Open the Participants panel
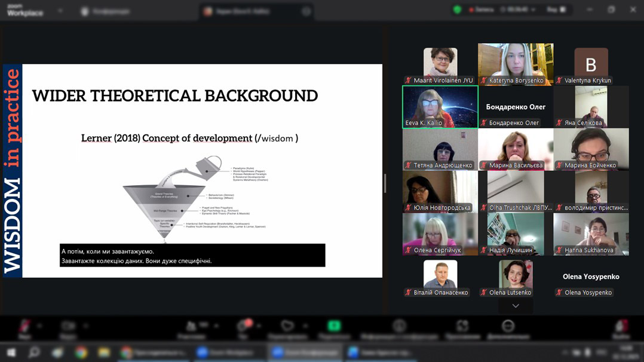The width and height of the screenshot is (644, 362). (x=192, y=327)
